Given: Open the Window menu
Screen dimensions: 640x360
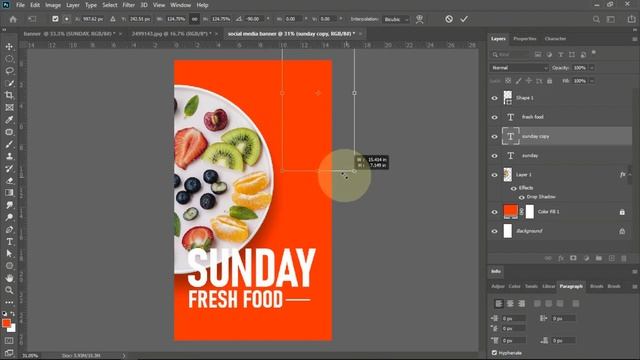Looking at the screenshot, I should (180, 5).
